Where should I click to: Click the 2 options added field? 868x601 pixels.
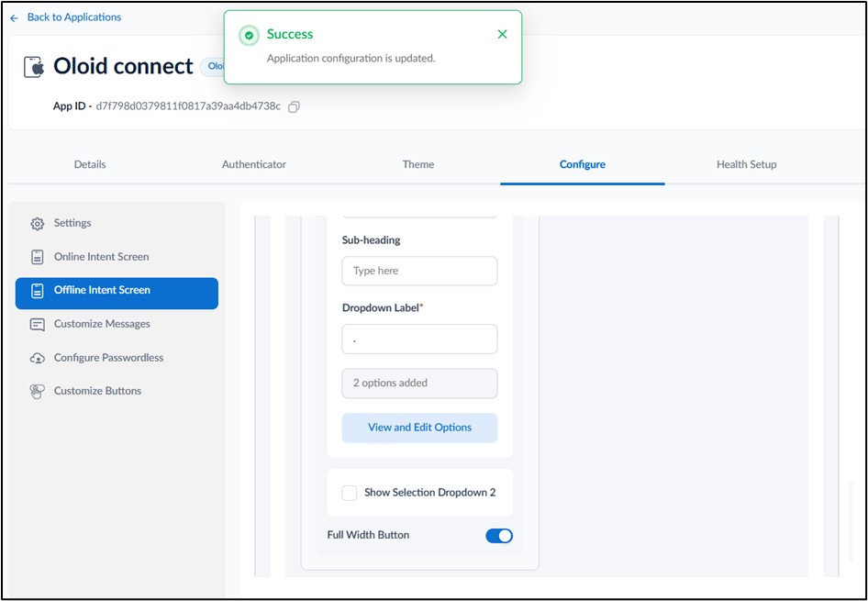(x=419, y=384)
